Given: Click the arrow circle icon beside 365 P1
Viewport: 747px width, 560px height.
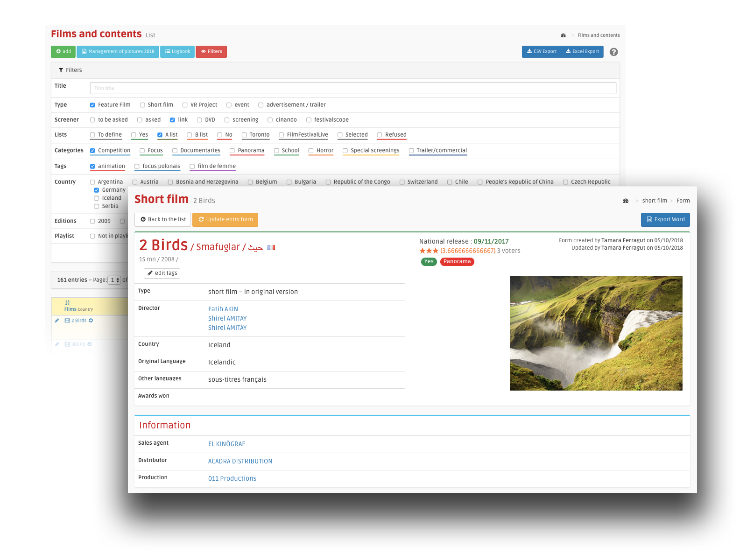Looking at the screenshot, I should (89, 344).
